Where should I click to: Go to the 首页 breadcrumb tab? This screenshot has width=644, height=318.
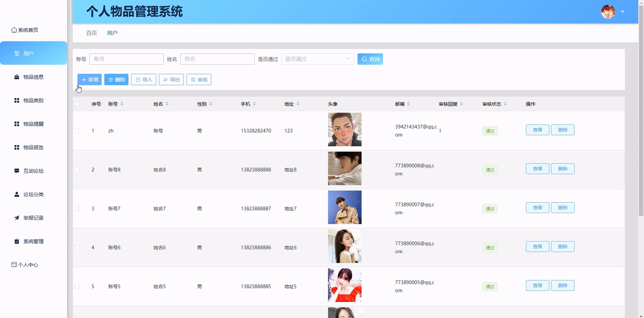91,33
